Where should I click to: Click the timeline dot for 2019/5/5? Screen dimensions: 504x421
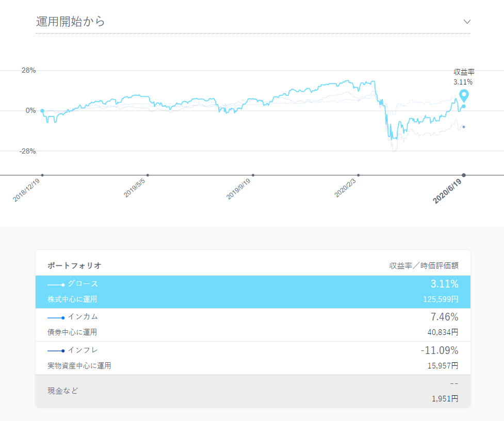click(148, 175)
